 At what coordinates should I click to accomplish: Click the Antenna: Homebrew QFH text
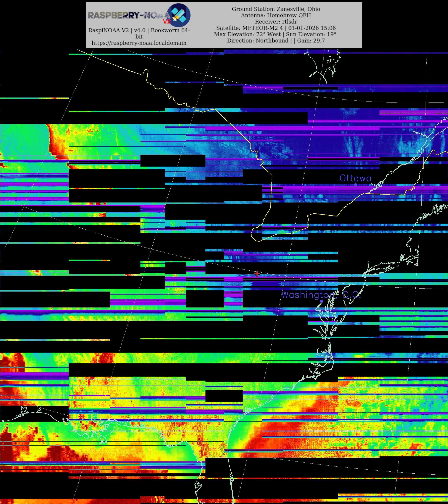tap(276, 15)
